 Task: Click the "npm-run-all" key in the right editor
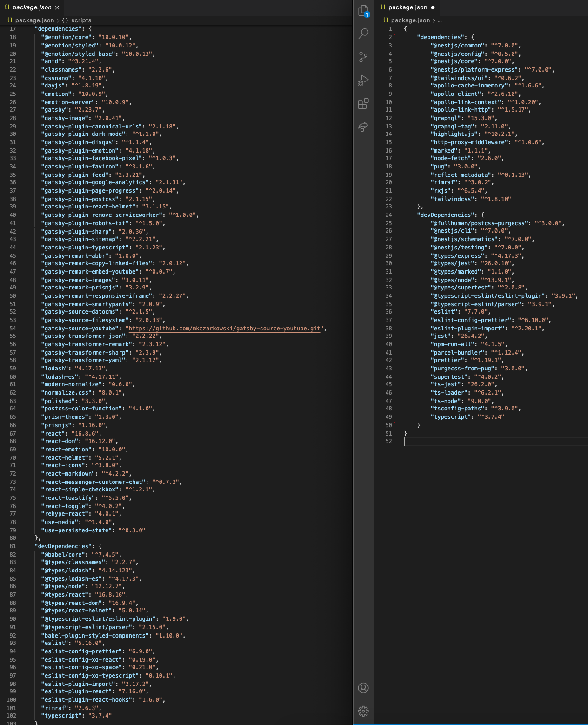coord(453,344)
